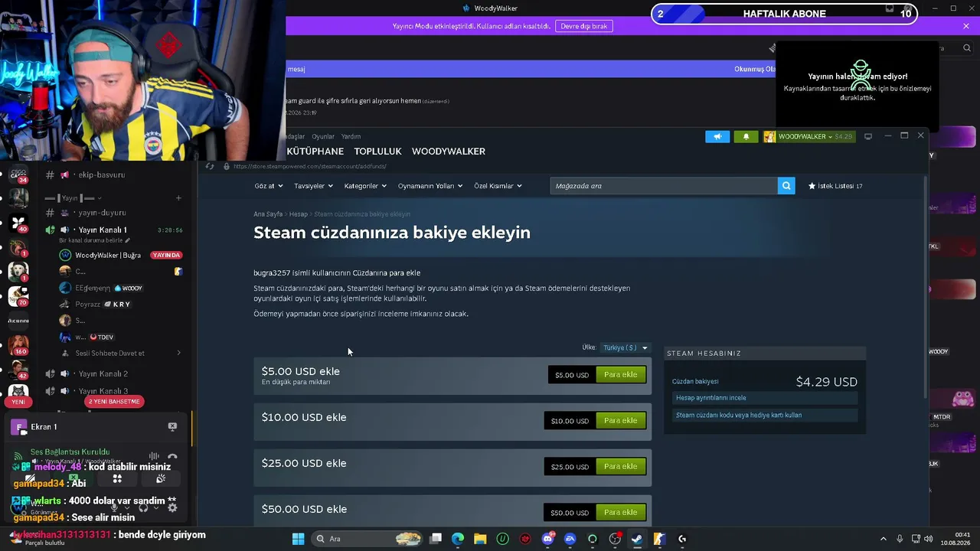Open the ekip-basvuru channel
Screen dimensions: 980x551
pyautogui.click(x=102, y=175)
